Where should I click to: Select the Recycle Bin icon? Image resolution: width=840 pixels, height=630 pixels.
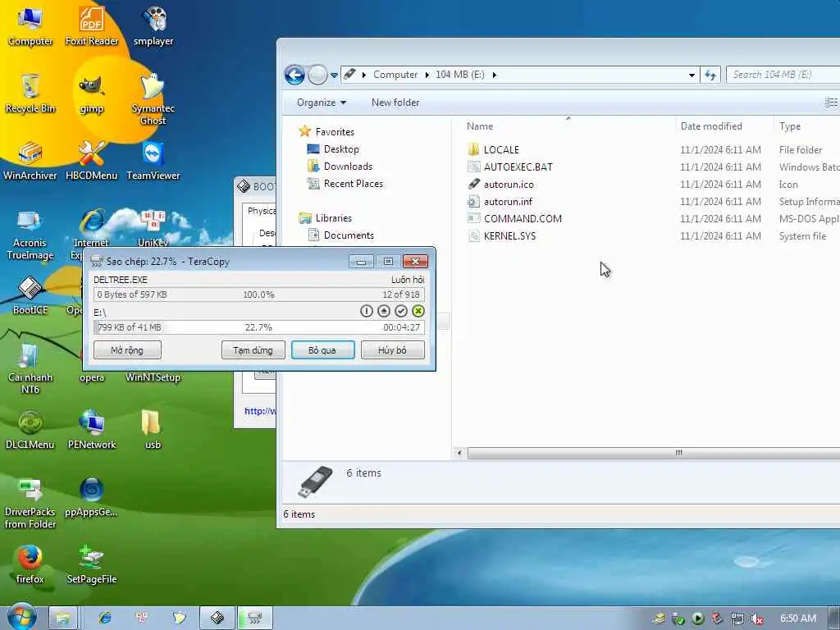point(30,94)
